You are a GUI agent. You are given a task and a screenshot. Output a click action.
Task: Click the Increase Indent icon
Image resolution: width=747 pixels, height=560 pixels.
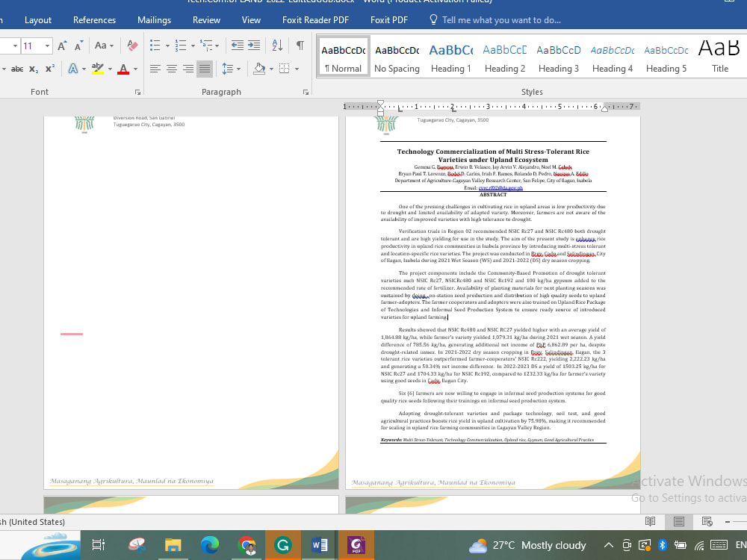[254, 46]
